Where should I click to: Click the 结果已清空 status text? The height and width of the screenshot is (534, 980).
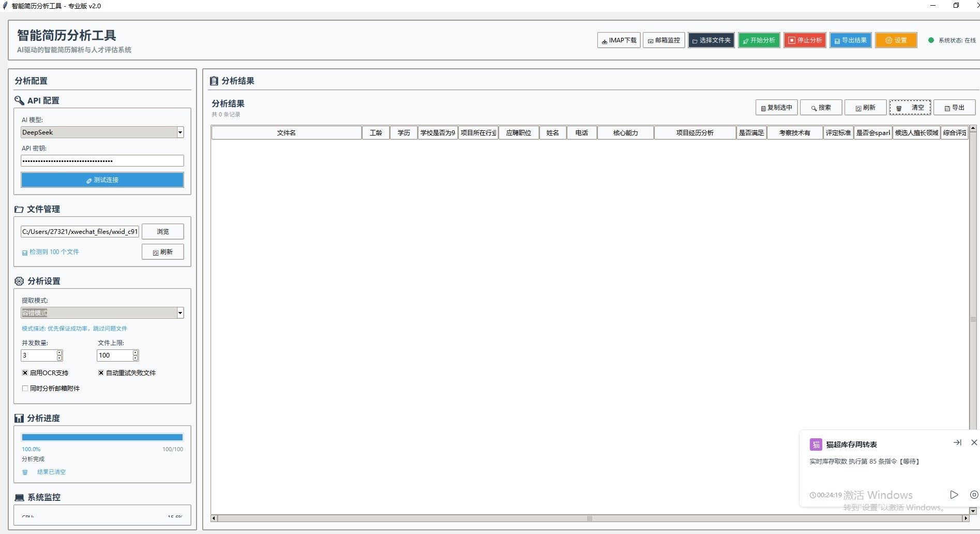pos(51,472)
